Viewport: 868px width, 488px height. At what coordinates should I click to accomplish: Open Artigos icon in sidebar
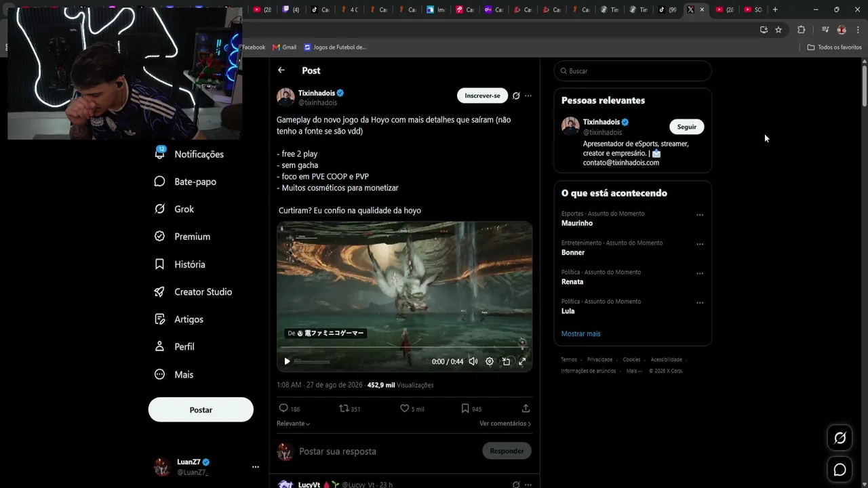tap(159, 319)
